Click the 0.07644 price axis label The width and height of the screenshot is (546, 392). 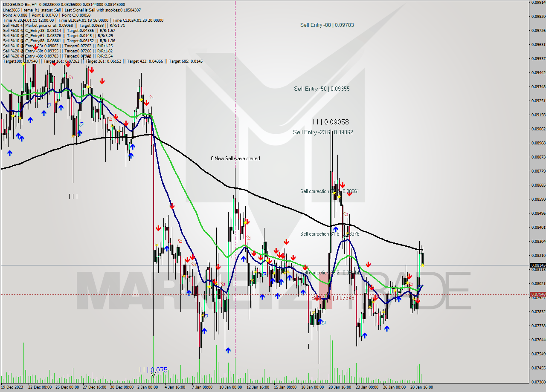coord(538,340)
